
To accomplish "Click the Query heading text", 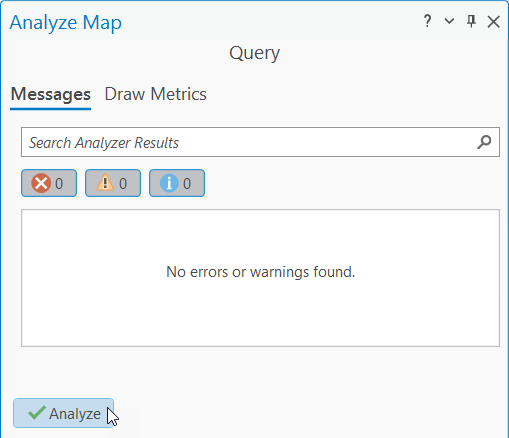I will click(x=255, y=53).
